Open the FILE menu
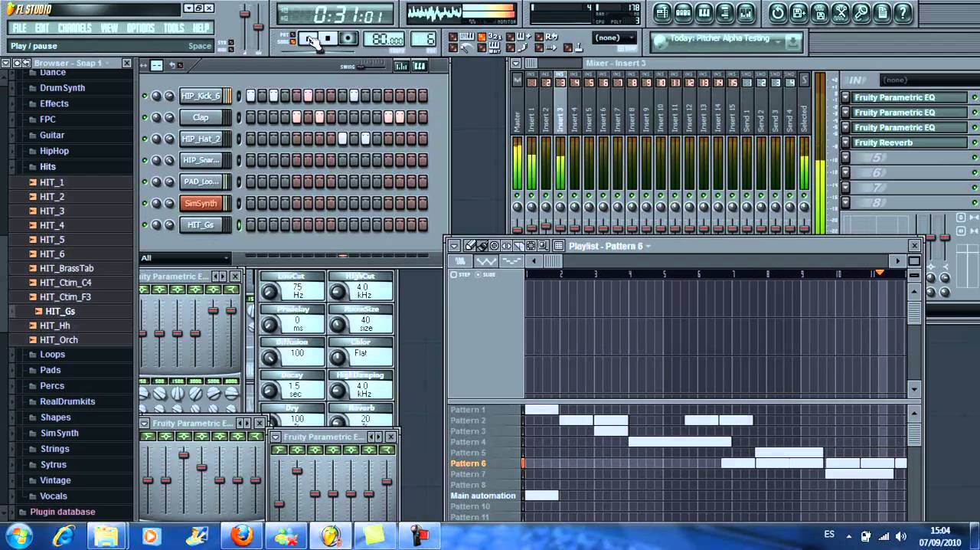This screenshot has height=550, width=980. click(19, 28)
